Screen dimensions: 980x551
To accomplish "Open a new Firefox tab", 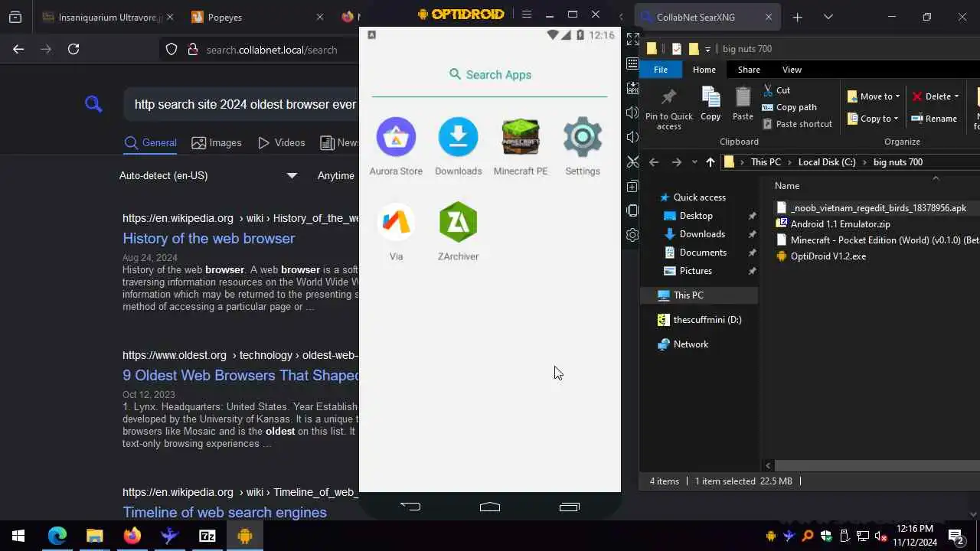I will pos(797,17).
